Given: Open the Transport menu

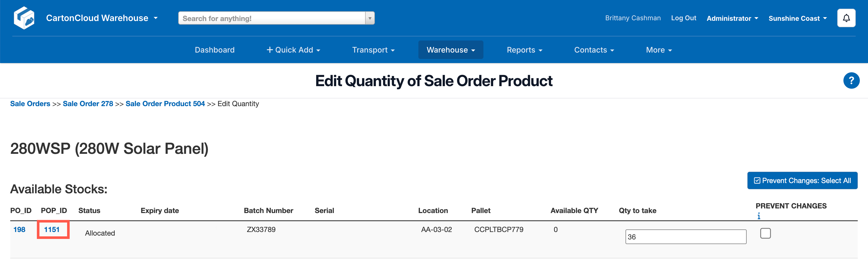Looking at the screenshot, I should click(373, 50).
